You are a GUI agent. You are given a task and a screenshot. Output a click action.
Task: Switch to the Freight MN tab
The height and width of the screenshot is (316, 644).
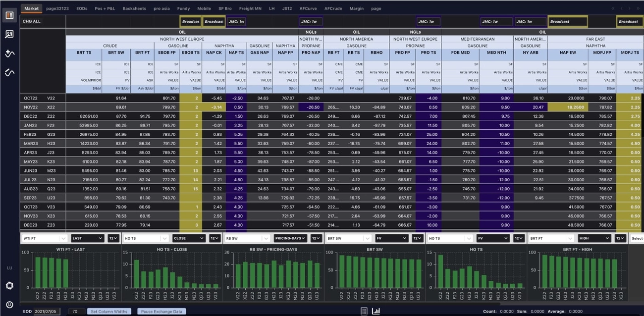[x=250, y=8]
